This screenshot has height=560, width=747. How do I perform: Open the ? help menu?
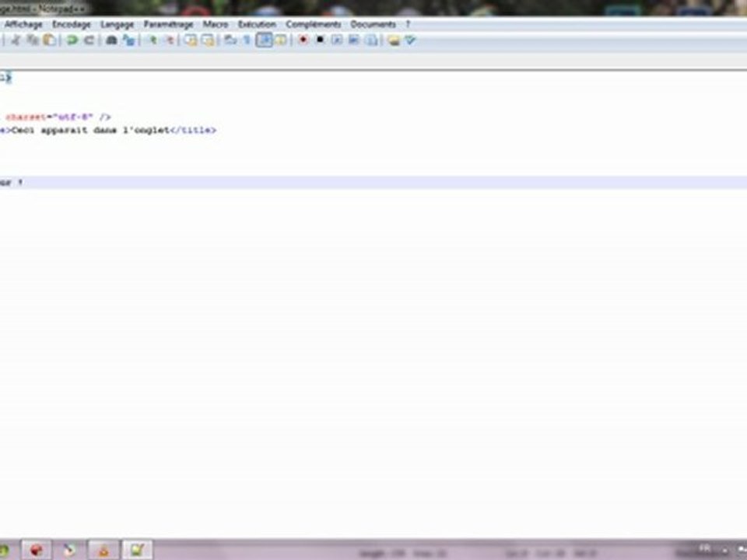pos(408,24)
